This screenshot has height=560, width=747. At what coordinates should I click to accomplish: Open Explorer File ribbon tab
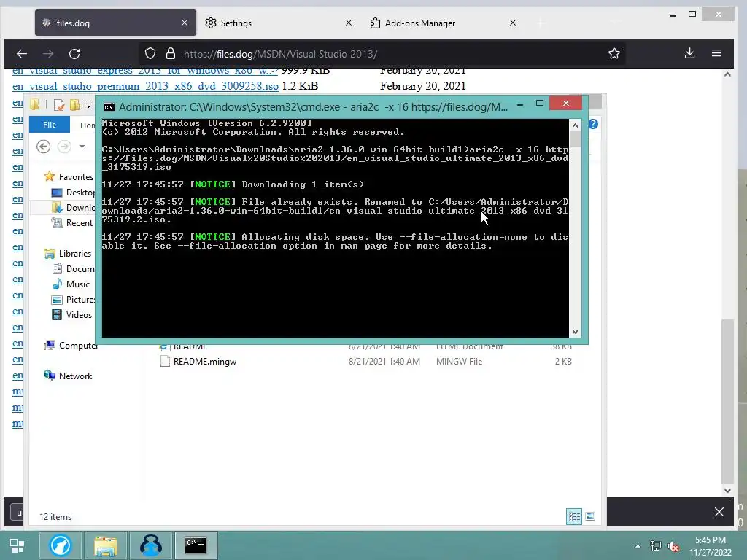pos(50,125)
